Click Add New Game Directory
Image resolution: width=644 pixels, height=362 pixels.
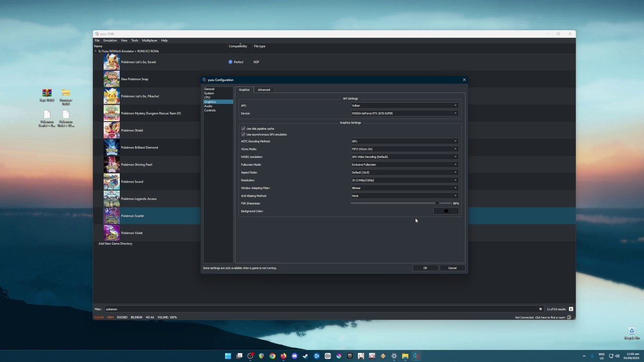point(115,244)
